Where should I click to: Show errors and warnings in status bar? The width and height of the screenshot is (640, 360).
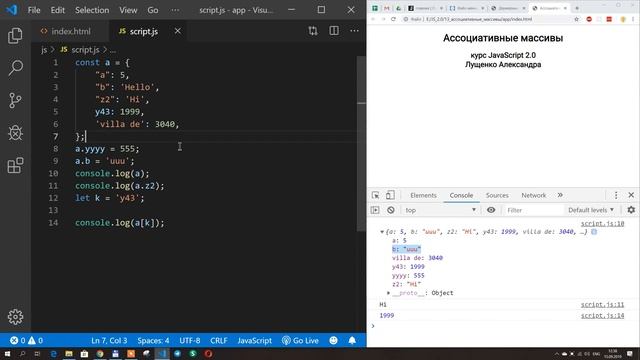[x=27, y=340]
